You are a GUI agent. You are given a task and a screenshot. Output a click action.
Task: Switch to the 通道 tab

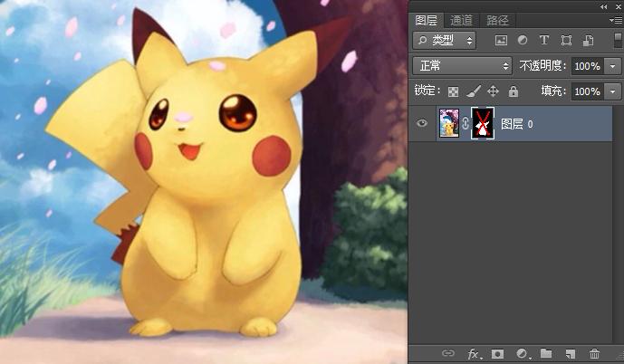pyautogui.click(x=461, y=20)
